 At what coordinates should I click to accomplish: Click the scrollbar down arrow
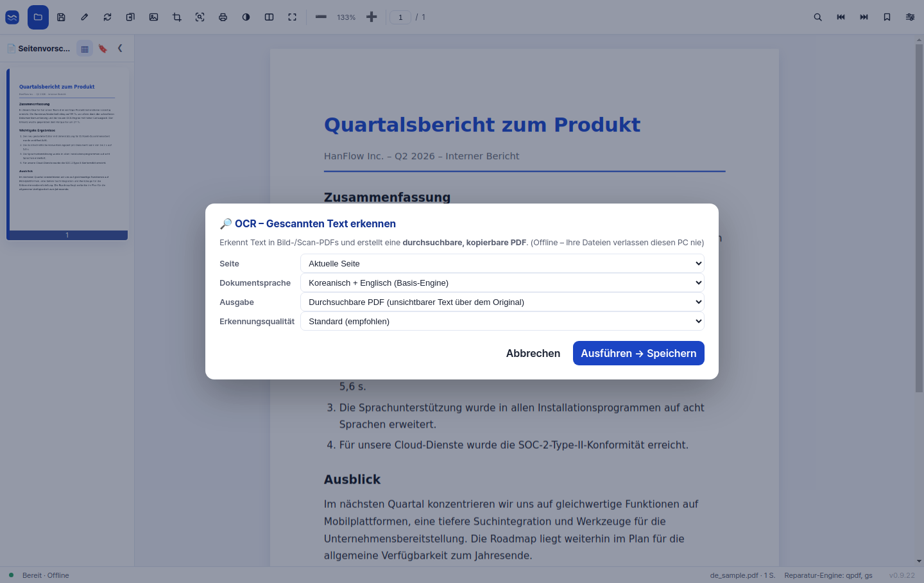pyautogui.click(x=919, y=561)
